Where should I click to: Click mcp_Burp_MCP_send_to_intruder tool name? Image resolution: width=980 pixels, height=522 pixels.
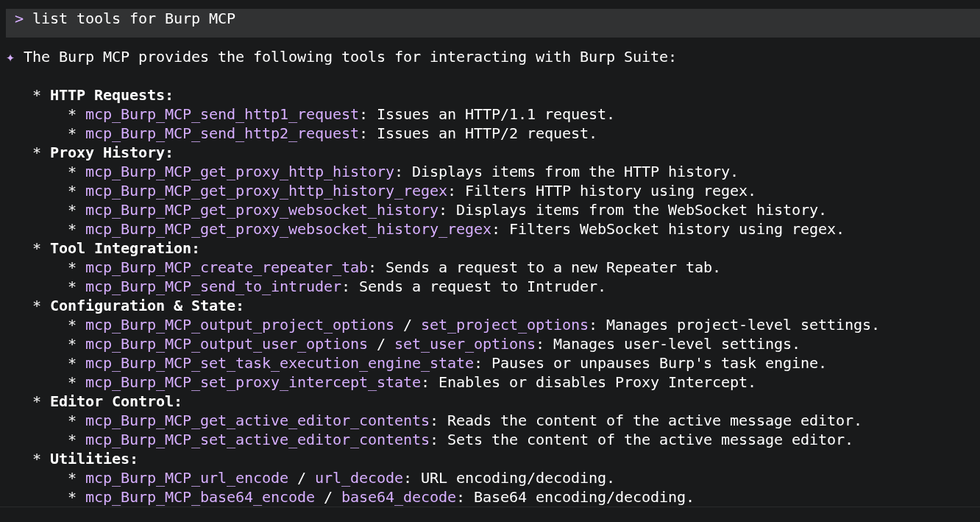tap(213, 287)
